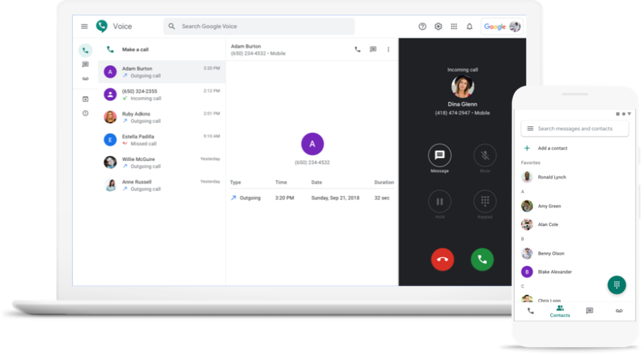Open the main hamburger menu
Viewport: 644px width, 354px height.
(x=84, y=26)
